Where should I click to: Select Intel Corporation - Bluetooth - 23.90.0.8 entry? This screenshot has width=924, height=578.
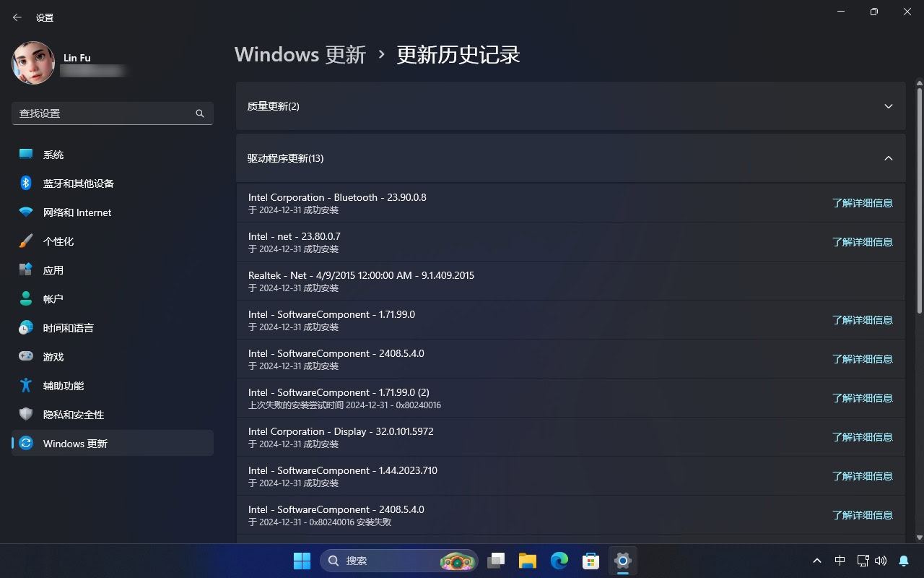coord(570,203)
